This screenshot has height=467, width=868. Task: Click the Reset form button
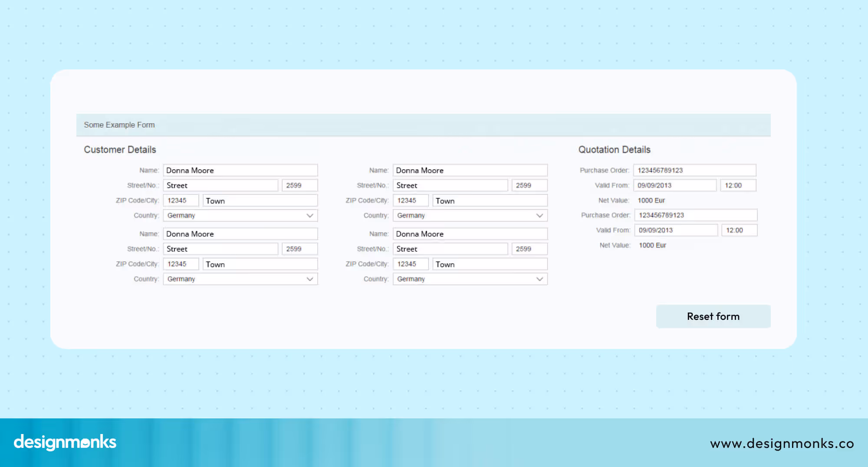pyautogui.click(x=713, y=316)
